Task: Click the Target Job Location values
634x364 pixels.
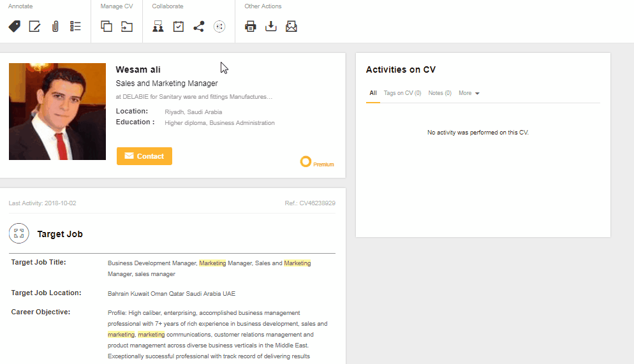Action: (x=172, y=294)
